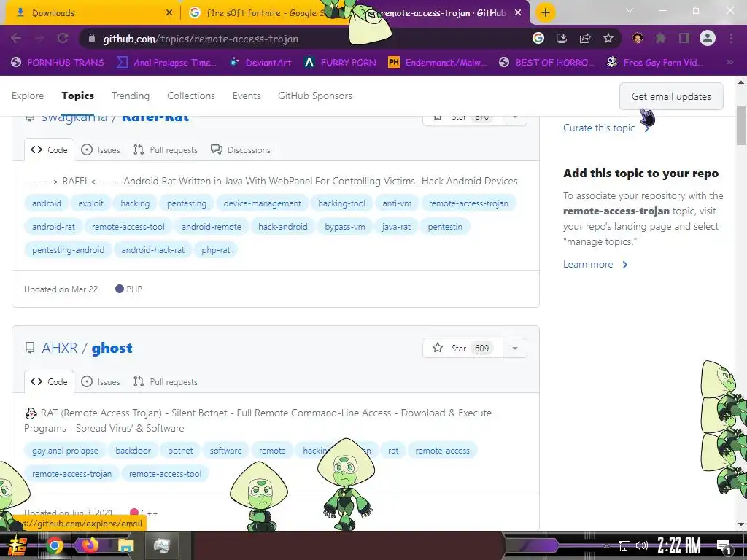Screen dimensions: 747x560
Task: Select the backdoor topic tag
Action: [133, 451]
